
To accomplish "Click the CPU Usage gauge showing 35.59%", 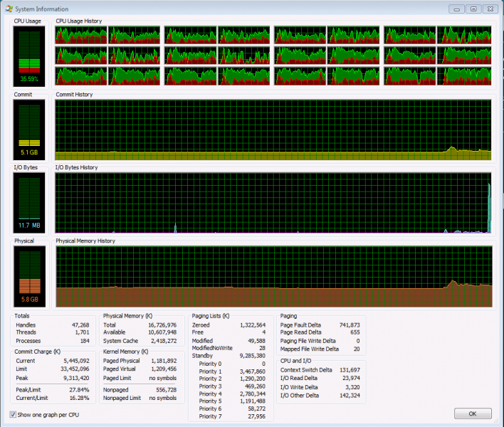I will [x=29, y=56].
